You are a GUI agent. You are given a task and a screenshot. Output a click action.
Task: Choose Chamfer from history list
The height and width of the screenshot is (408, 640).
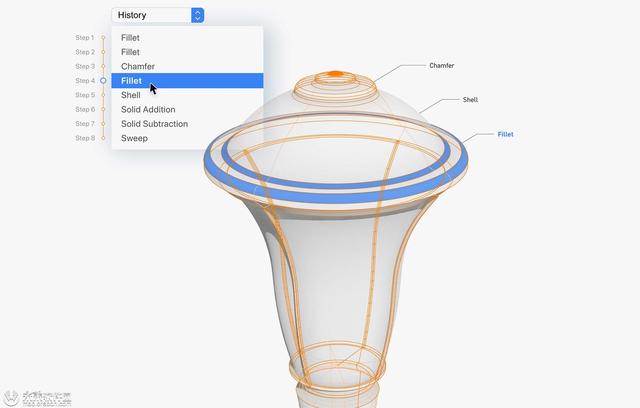[x=187, y=66]
